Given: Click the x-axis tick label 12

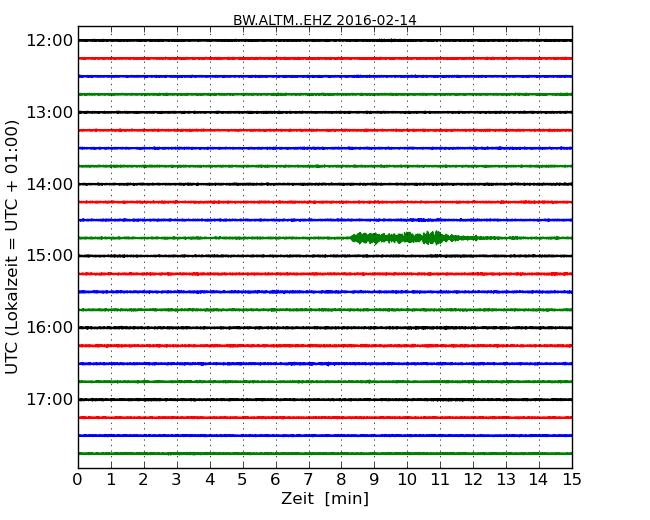Looking at the screenshot, I should pos(473,480).
